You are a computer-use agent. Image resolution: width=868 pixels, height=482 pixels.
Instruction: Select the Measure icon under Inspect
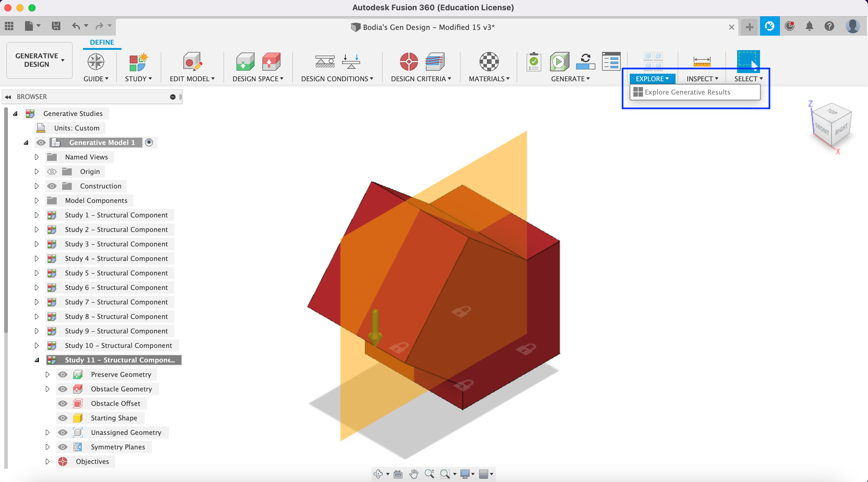coord(702,62)
